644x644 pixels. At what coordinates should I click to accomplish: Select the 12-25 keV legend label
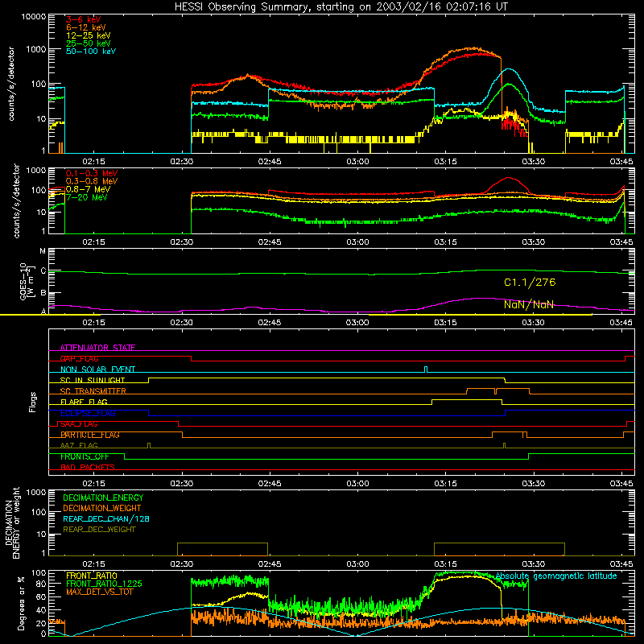tap(89, 35)
